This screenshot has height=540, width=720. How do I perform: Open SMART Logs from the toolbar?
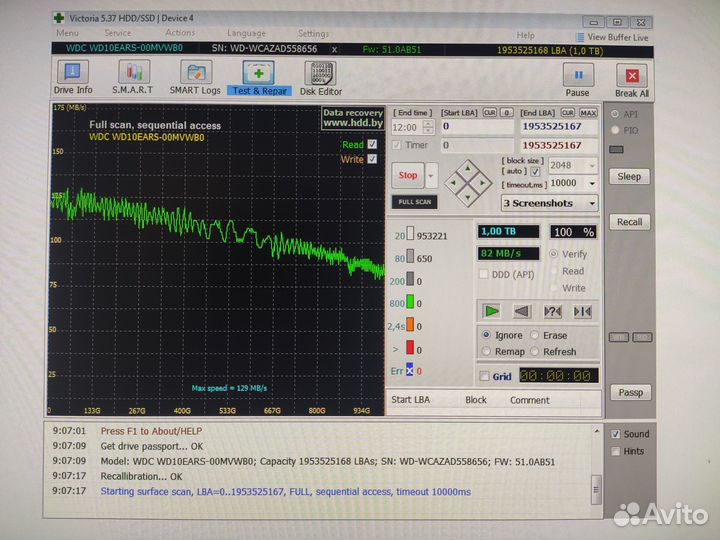196,78
